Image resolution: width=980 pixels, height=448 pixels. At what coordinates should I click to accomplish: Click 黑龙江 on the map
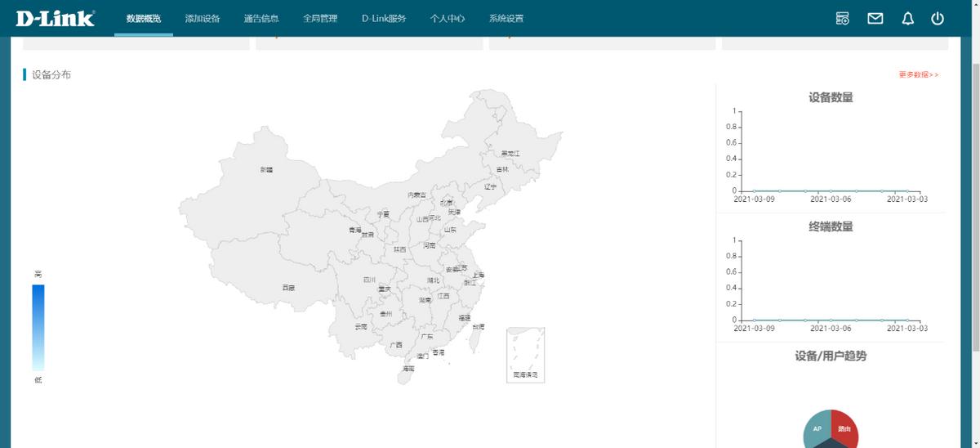click(x=510, y=153)
